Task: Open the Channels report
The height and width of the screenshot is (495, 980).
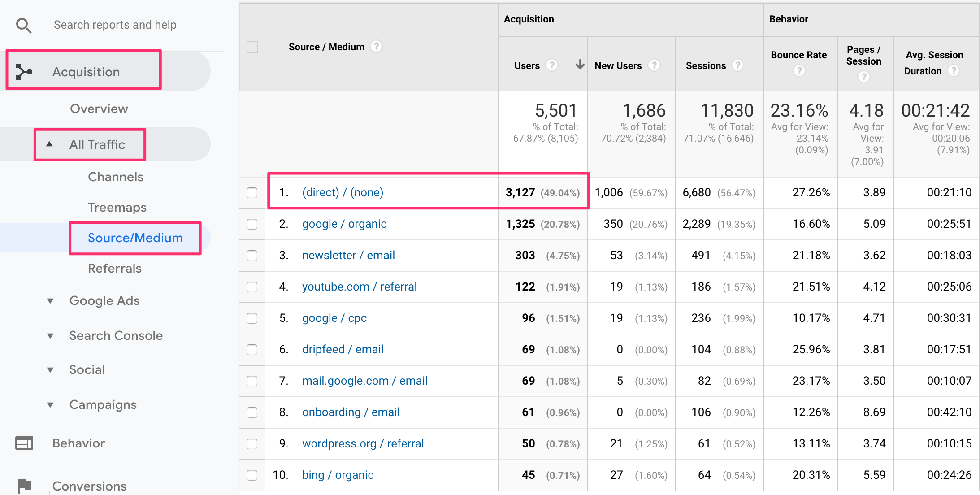Action: coord(116,177)
